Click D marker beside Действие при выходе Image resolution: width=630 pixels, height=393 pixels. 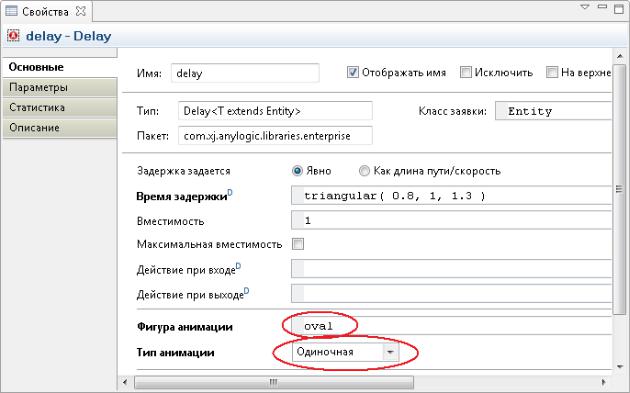(x=246, y=291)
